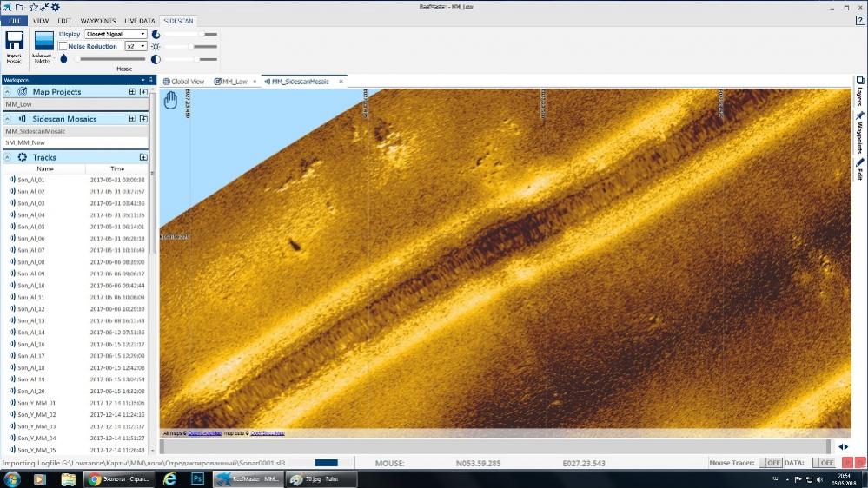Click the Export Mosaic save icon
868x488 pixels.
tap(14, 42)
